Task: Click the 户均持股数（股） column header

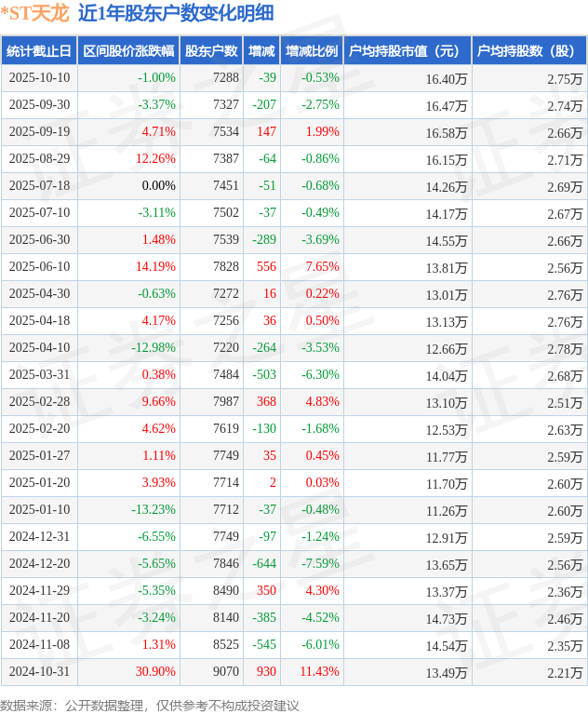Action: [528, 50]
